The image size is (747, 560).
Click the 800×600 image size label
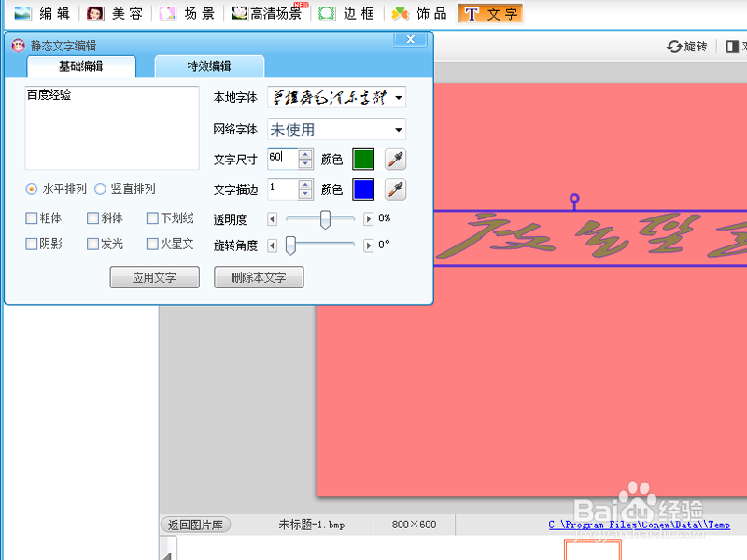414,525
